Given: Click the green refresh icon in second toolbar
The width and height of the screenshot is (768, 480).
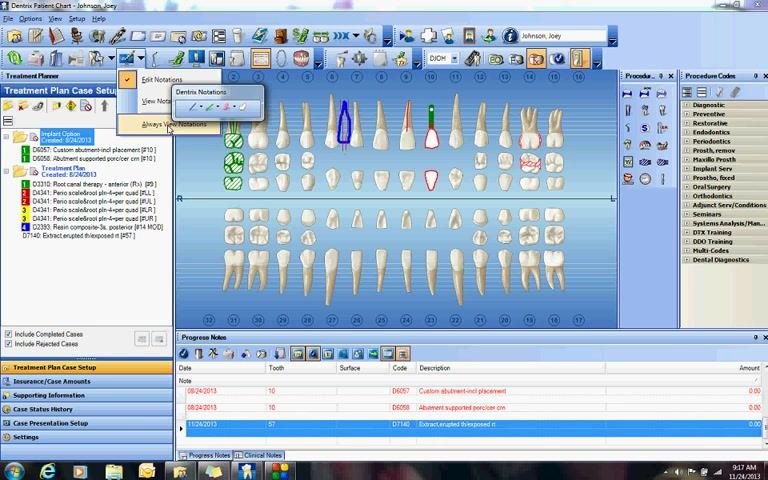Looking at the screenshot, I should point(14,59).
